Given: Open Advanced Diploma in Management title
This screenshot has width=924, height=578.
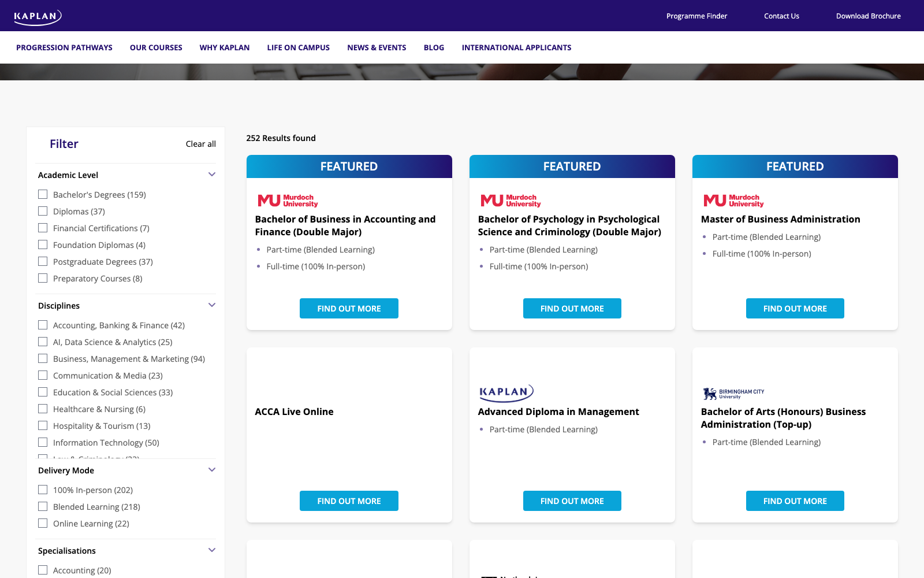Looking at the screenshot, I should click(558, 412).
